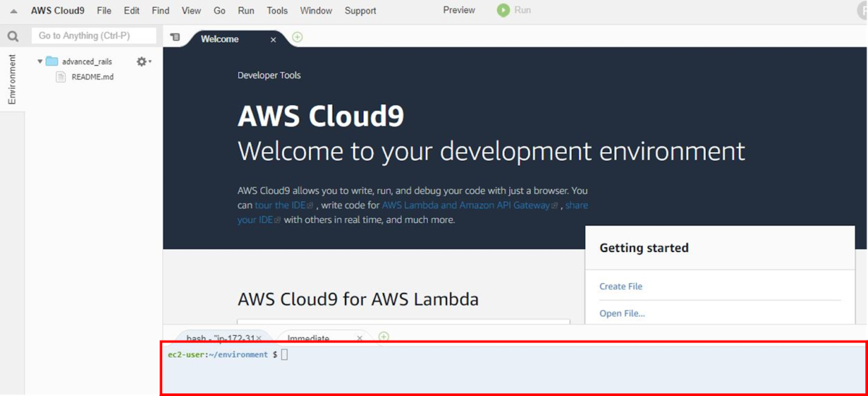Click the Go to Anything search field
This screenshot has width=868, height=396.
pos(94,35)
